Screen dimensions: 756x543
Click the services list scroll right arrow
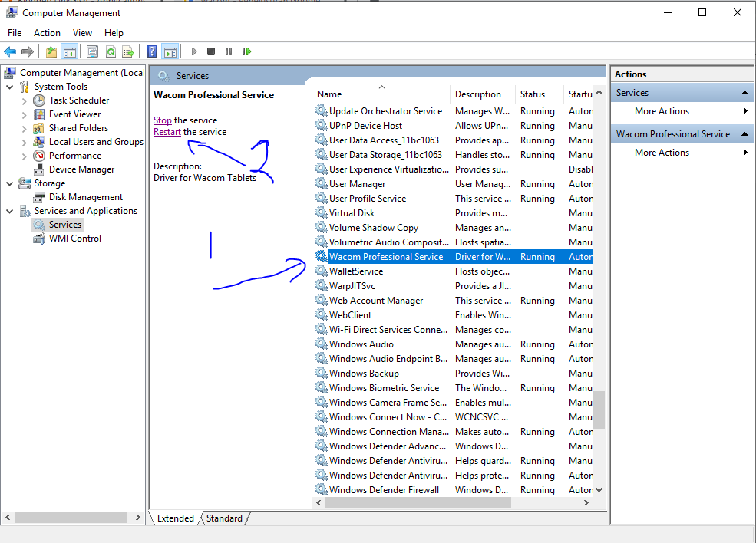click(x=586, y=503)
